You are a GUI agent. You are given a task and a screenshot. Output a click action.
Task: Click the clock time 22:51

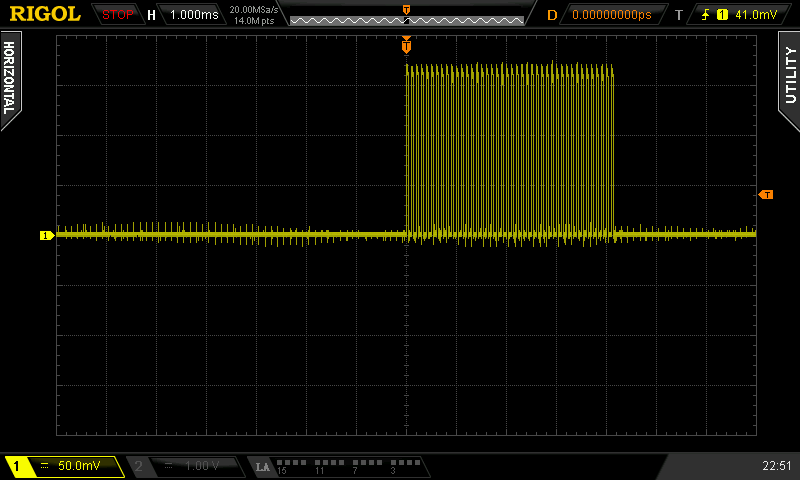777,465
